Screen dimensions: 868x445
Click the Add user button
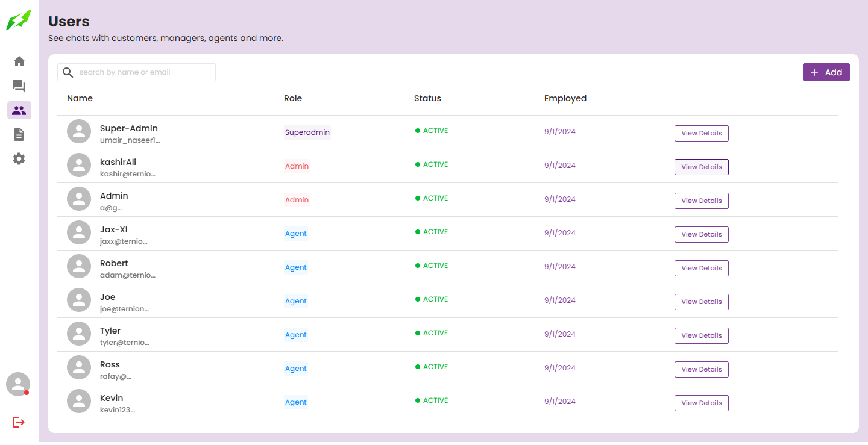pos(826,72)
